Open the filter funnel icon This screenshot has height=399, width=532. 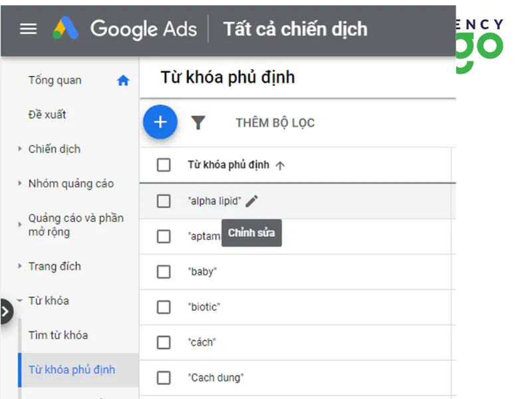(x=199, y=122)
